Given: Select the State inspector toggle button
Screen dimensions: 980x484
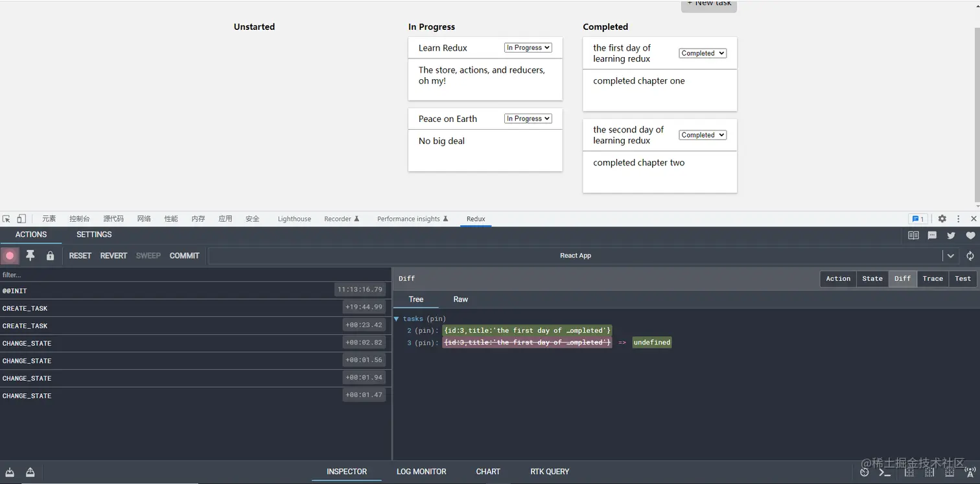Looking at the screenshot, I should [x=872, y=278].
